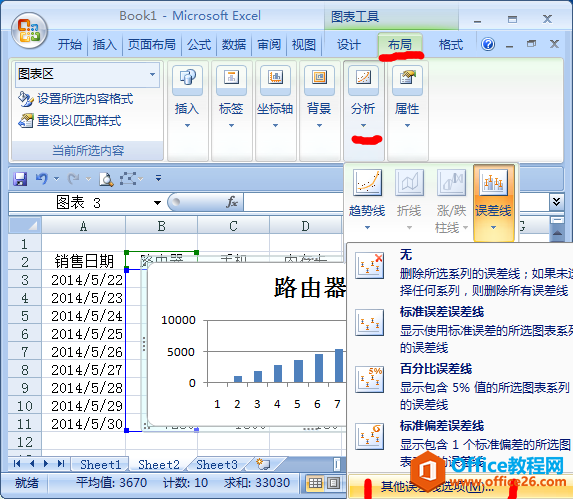Screen dimensions: 573x499
Task: Expand the Name Box dropdown arrow
Action: point(158,203)
